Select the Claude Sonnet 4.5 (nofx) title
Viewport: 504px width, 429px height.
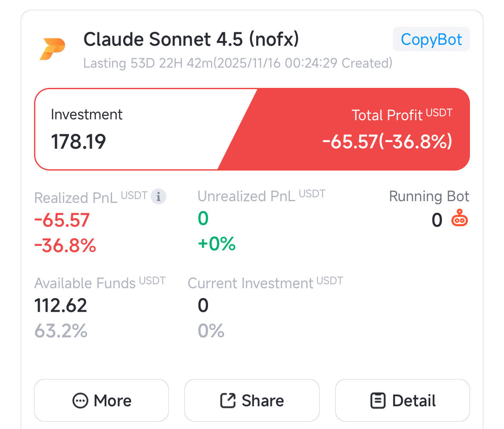tap(191, 39)
